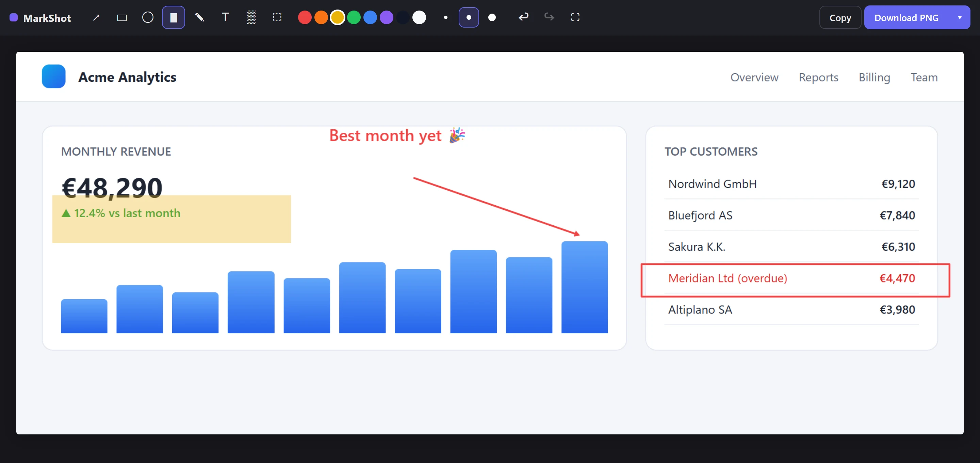
Task: Click Download PNG button
Action: pyautogui.click(x=906, y=17)
